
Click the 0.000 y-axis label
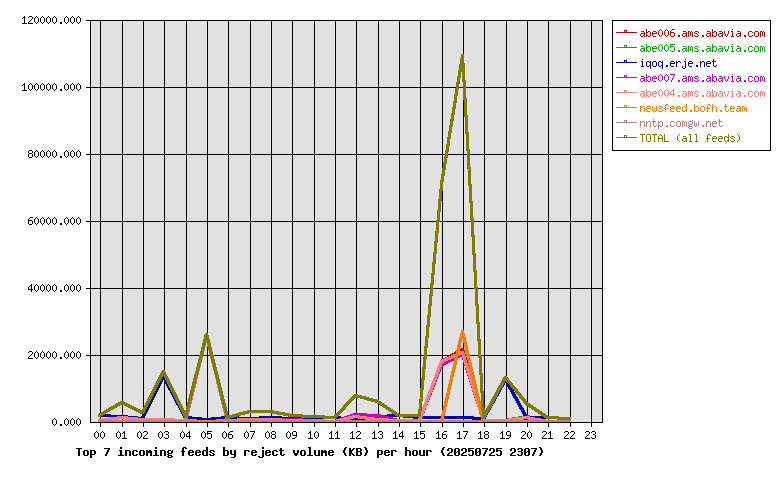click(66, 422)
